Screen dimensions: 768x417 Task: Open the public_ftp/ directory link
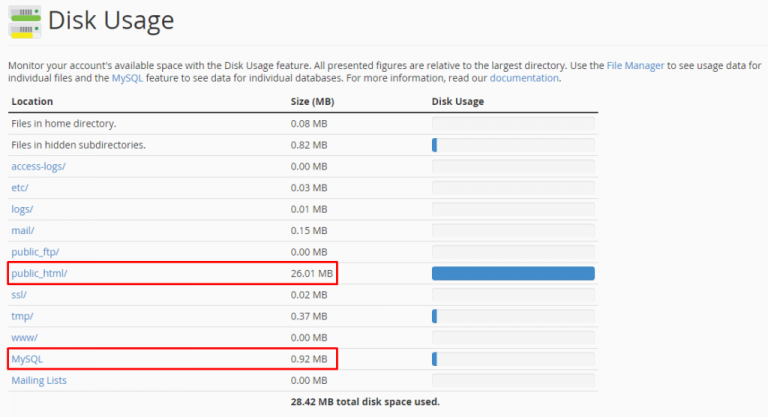click(x=35, y=252)
